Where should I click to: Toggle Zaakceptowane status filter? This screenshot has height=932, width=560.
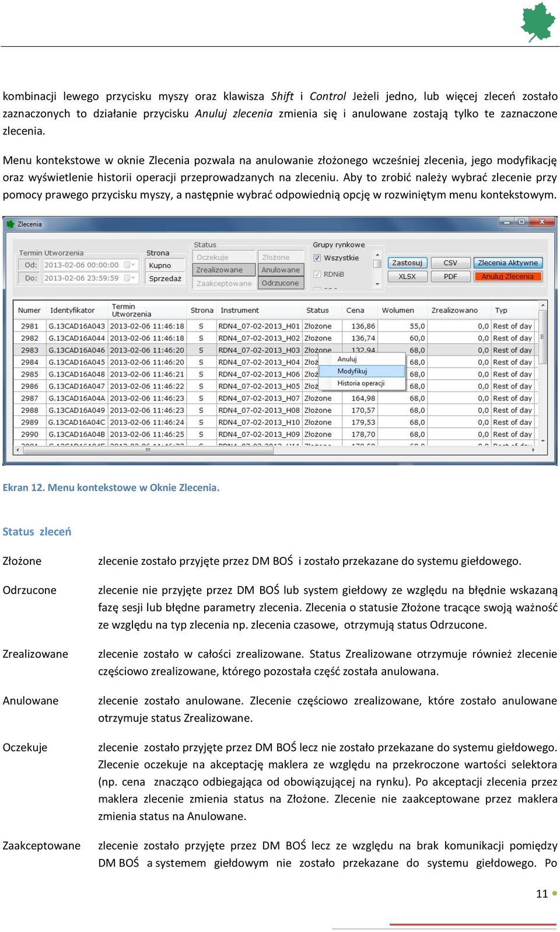224,283
